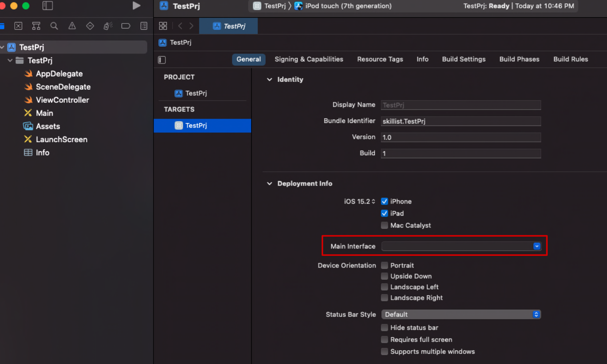The height and width of the screenshot is (364, 607).
Task: Open the Assets catalog
Action: pos(42,126)
